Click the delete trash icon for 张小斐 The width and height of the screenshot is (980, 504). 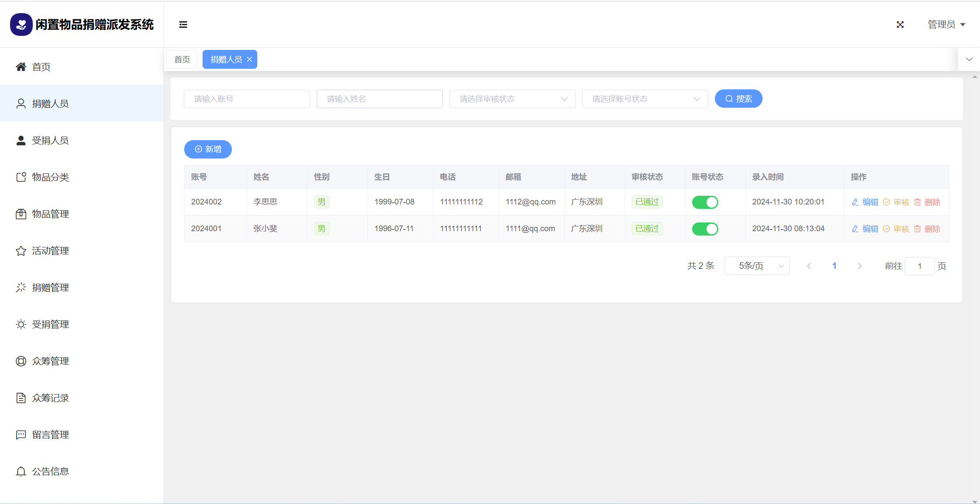[917, 229]
